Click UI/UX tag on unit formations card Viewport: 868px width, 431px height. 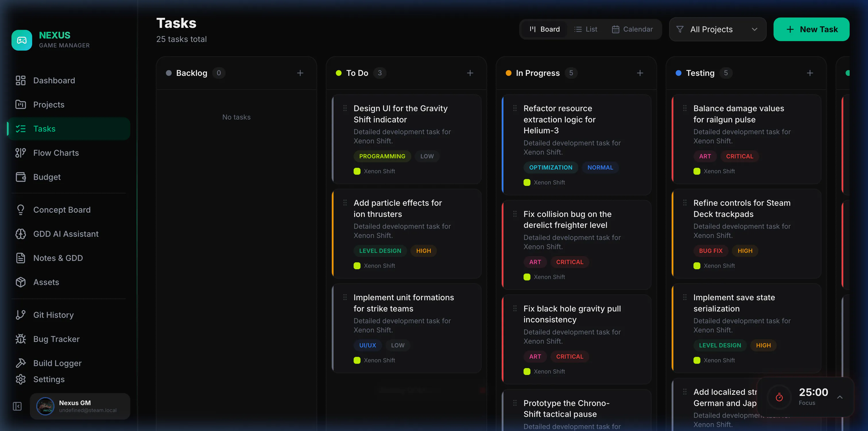pyautogui.click(x=367, y=345)
